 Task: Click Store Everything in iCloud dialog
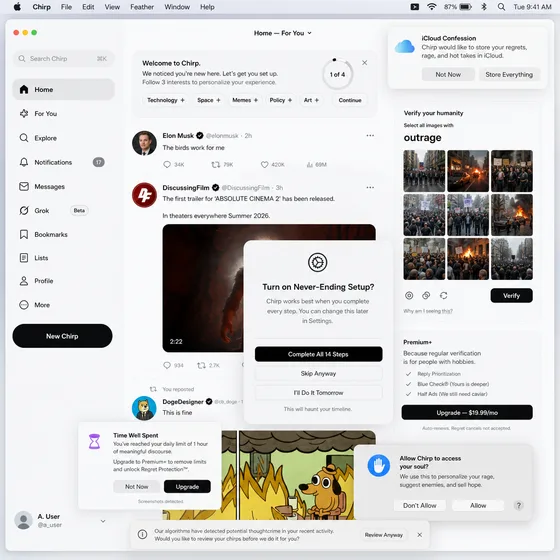tap(509, 75)
